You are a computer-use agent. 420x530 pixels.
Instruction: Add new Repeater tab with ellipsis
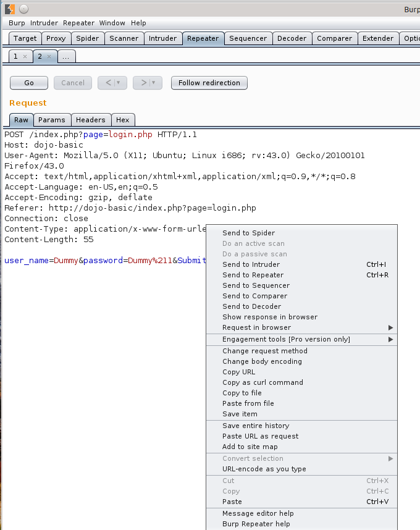pyautogui.click(x=66, y=56)
